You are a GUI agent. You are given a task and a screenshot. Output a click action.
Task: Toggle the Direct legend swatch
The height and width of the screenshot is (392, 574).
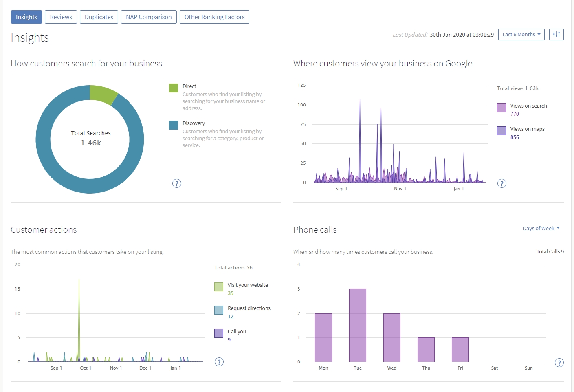pos(174,88)
